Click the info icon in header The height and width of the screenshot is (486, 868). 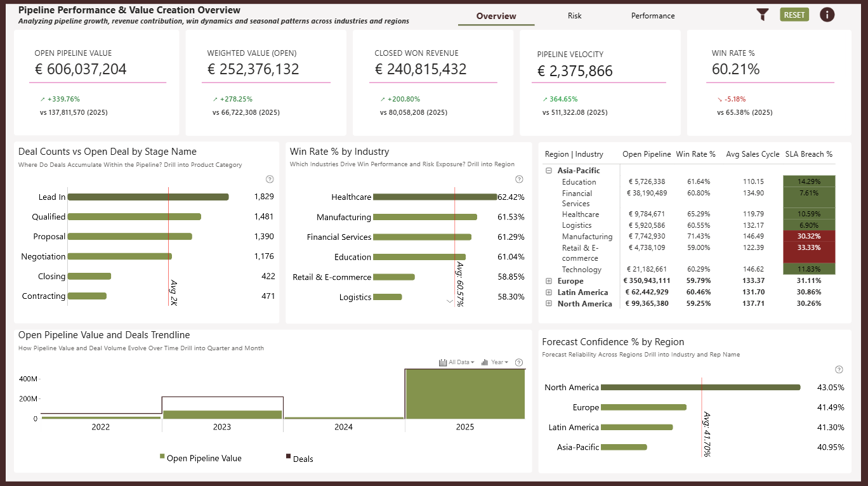coord(827,15)
